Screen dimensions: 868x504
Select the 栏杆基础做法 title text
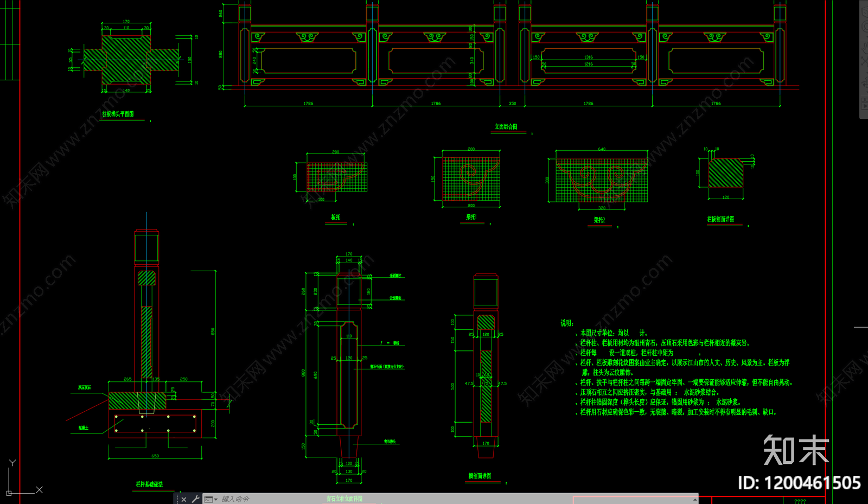(x=149, y=484)
